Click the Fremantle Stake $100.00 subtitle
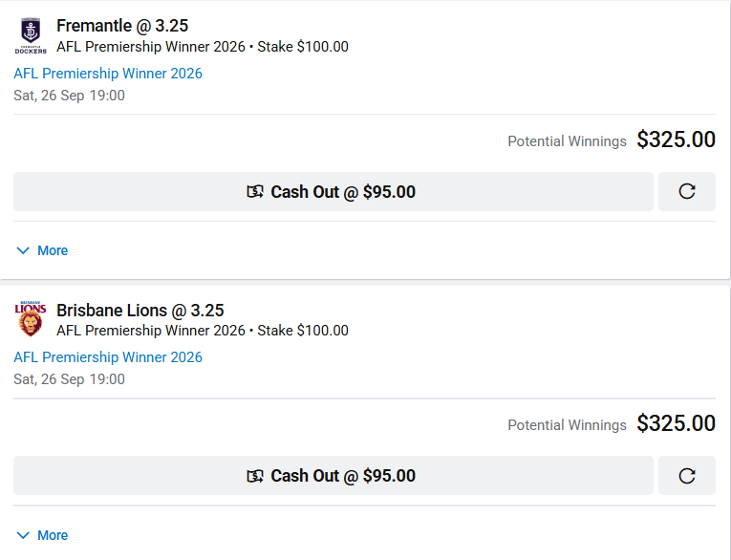 tap(303, 47)
